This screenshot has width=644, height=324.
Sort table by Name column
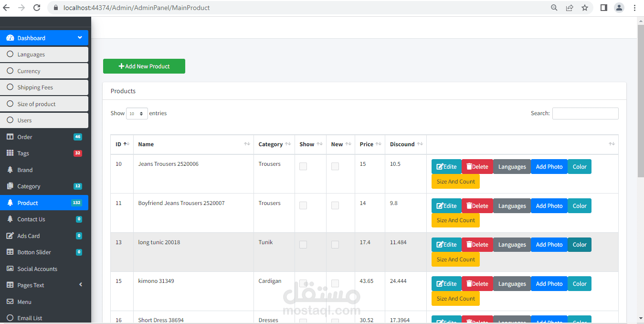coord(193,144)
